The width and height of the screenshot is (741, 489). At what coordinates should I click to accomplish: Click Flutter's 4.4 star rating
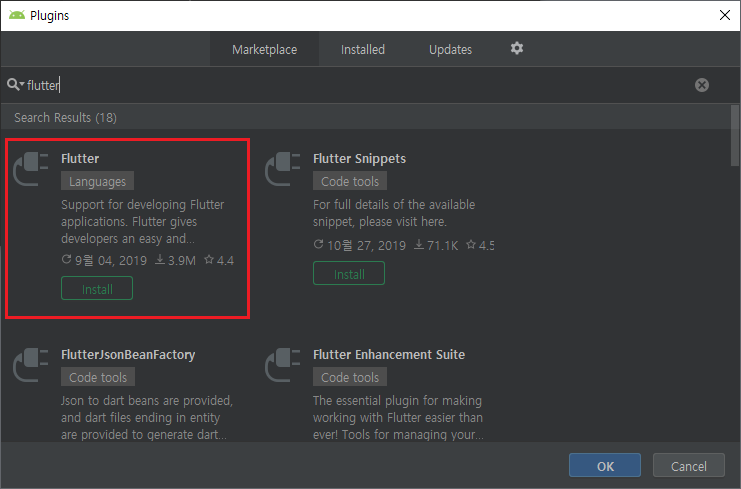point(219,260)
